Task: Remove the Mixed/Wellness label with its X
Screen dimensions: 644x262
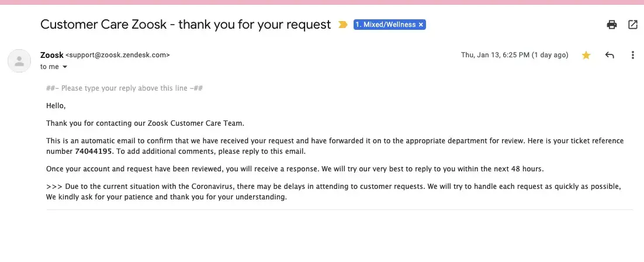Action: point(421,25)
